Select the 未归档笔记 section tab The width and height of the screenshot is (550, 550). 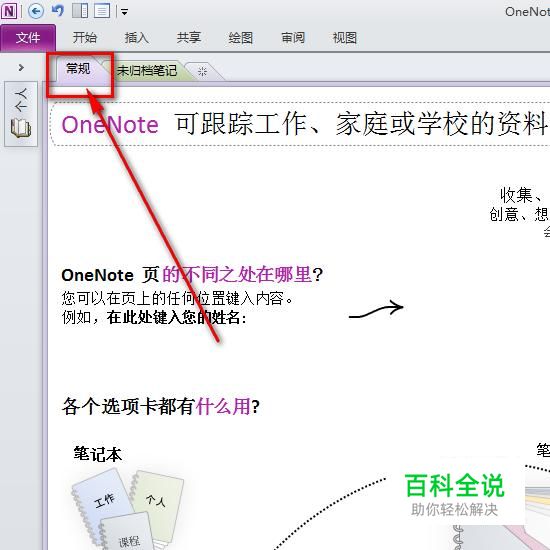147,71
